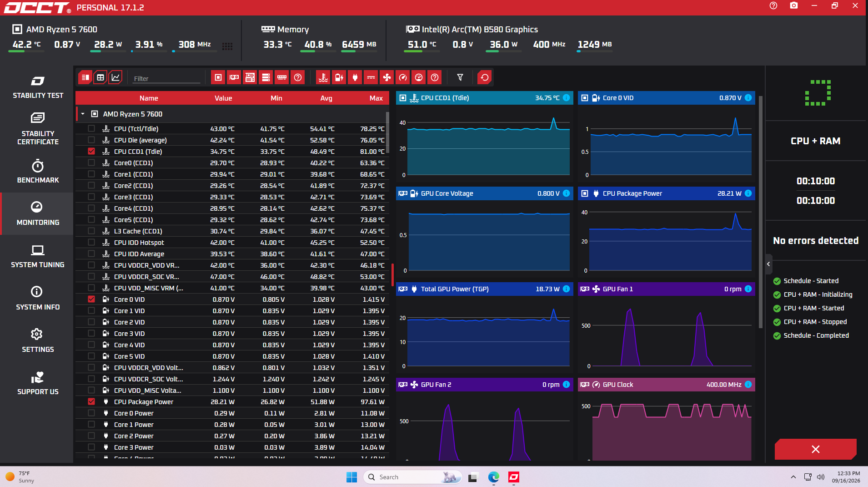Toggle the voltage sensor type filter
868x487 pixels.
[339, 77]
